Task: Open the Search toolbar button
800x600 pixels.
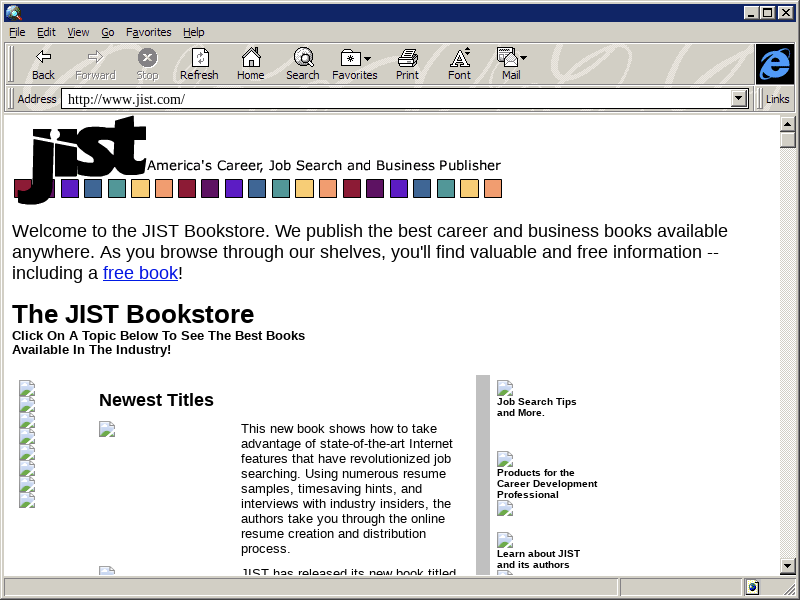Action: [x=302, y=64]
